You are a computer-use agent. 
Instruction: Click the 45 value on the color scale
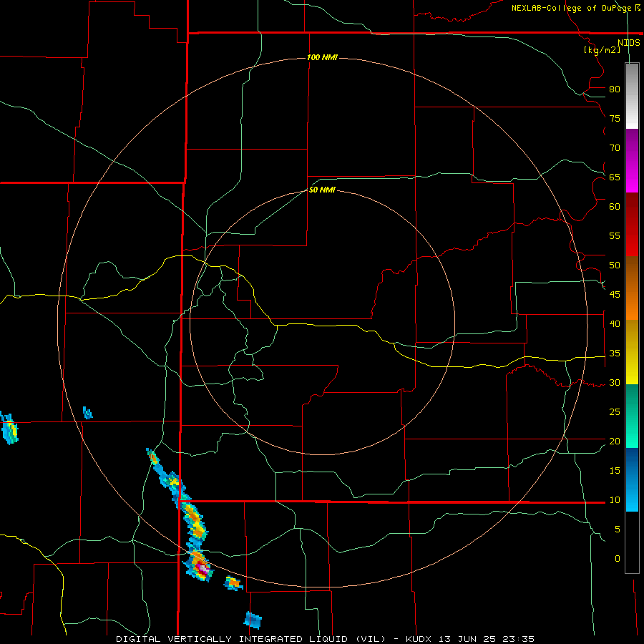coord(615,295)
